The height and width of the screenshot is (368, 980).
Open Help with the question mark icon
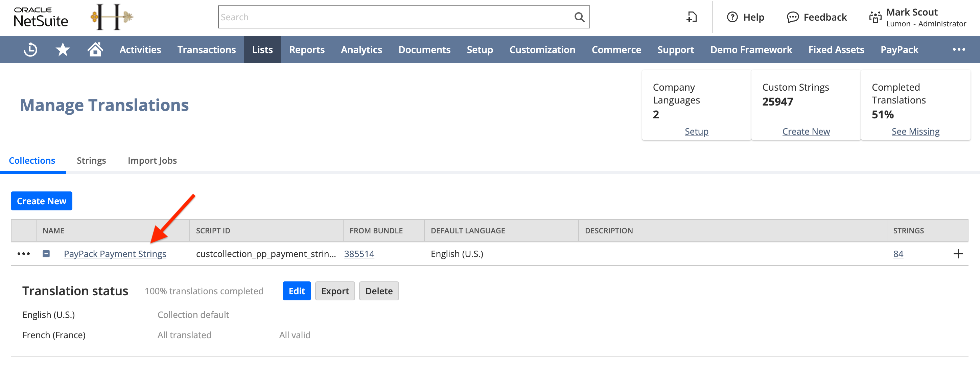point(732,17)
